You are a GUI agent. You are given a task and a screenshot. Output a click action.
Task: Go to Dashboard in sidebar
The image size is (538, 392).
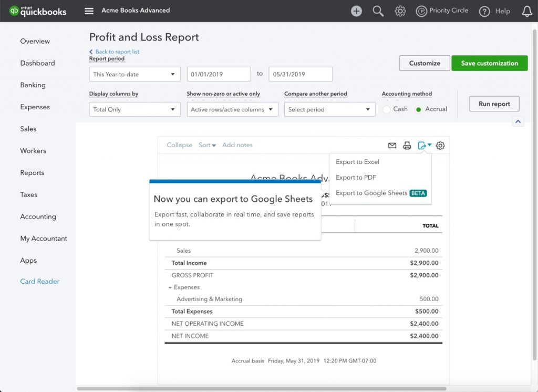tap(37, 63)
